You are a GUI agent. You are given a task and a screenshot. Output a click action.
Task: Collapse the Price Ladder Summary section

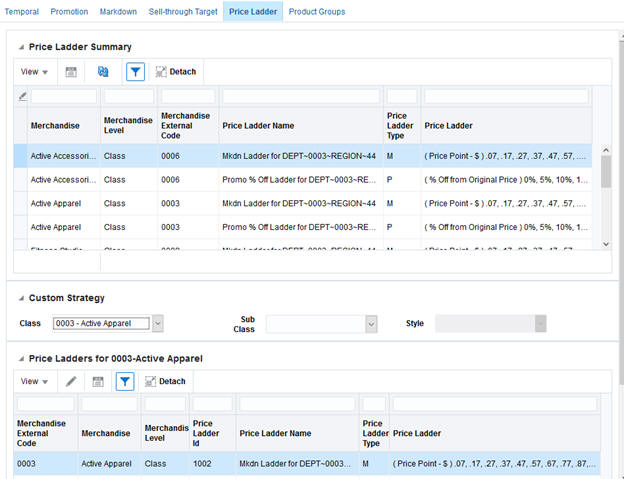click(21, 47)
